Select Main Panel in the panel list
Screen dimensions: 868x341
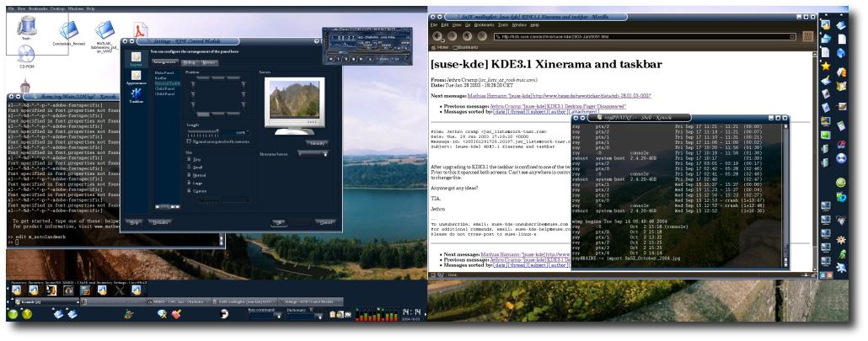(x=163, y=73)
